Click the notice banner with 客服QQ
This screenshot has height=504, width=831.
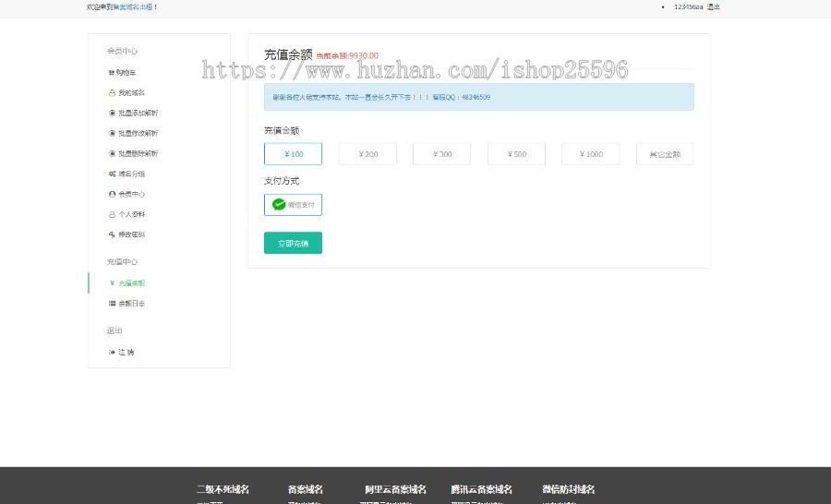(479, 97)
